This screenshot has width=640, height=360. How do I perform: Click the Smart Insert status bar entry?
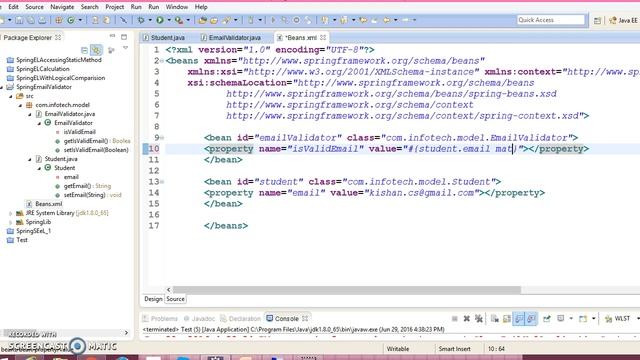(454, 349)
